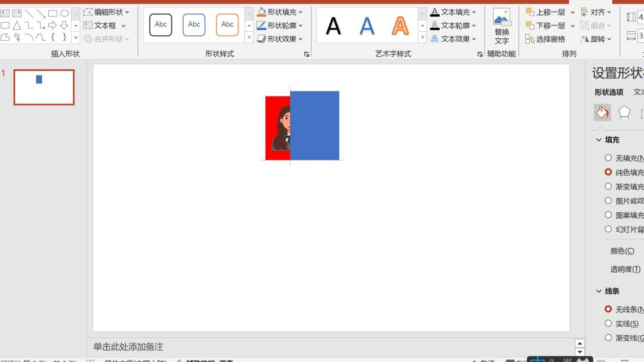This screenshot has width=644, height=362.
Task: Open the Selection Pane (选择窗格)
Action: click(545, 39)
